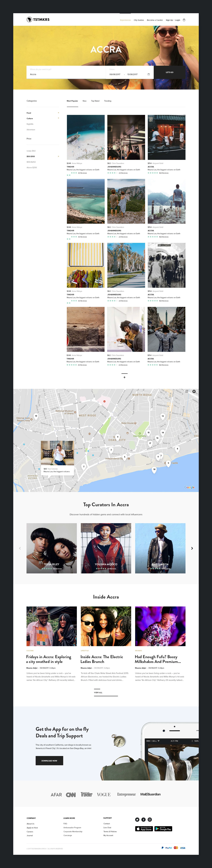Open the Facebook social icon in footer
This screenshot has height=868, width=212.
(x=143, y=819)
